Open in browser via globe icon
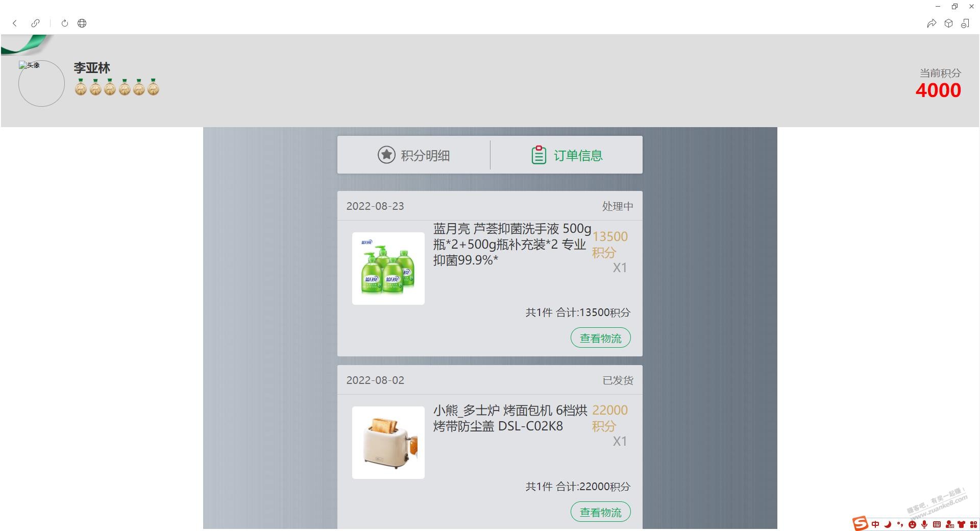The image size is (980, 531). tap(82, 23)
